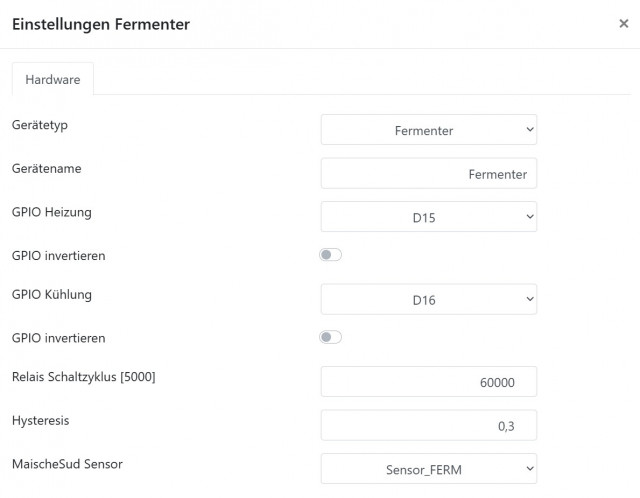
Task: Click the Hysteresis label text
Action: point(40,420)
